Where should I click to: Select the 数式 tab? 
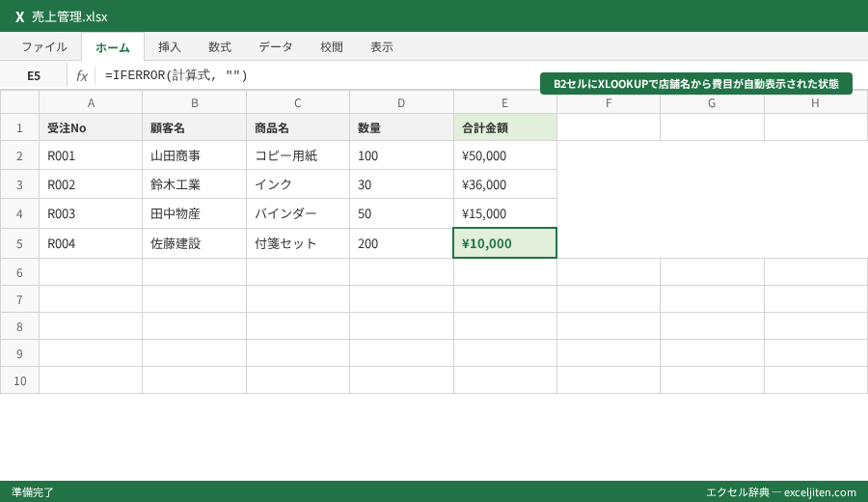pyautogui.click(x=220, y=47)
